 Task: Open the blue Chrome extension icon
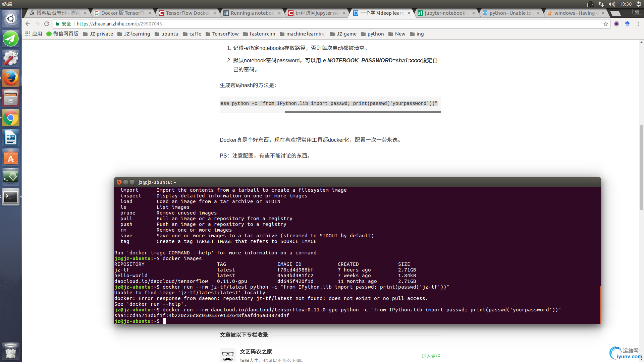click(x=627, y=24)
